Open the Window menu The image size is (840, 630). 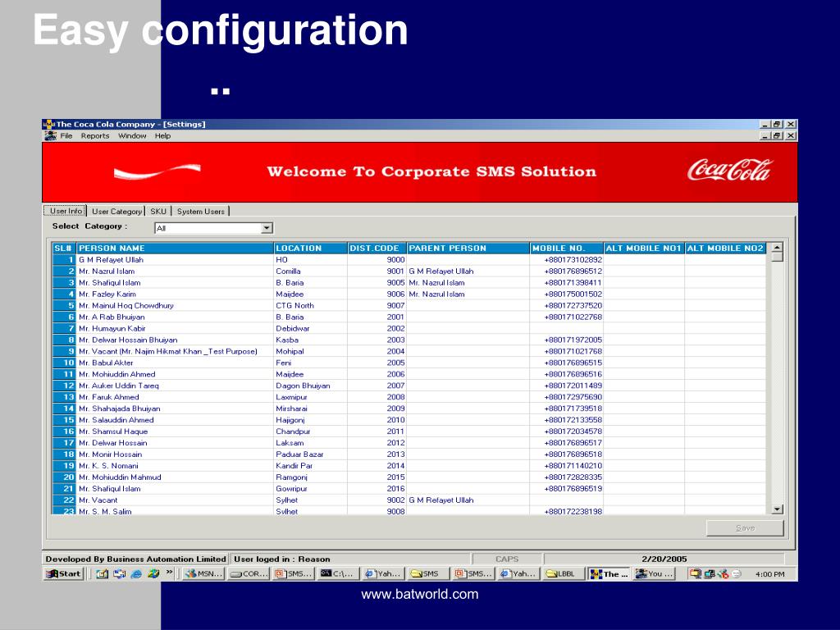[x=132, y=136]
